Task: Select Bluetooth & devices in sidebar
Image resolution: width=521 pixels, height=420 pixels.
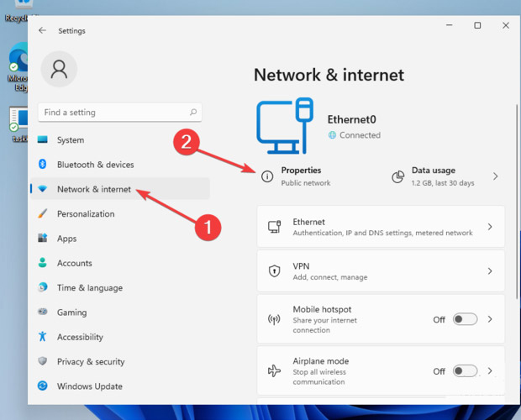Action: [95, 165]
